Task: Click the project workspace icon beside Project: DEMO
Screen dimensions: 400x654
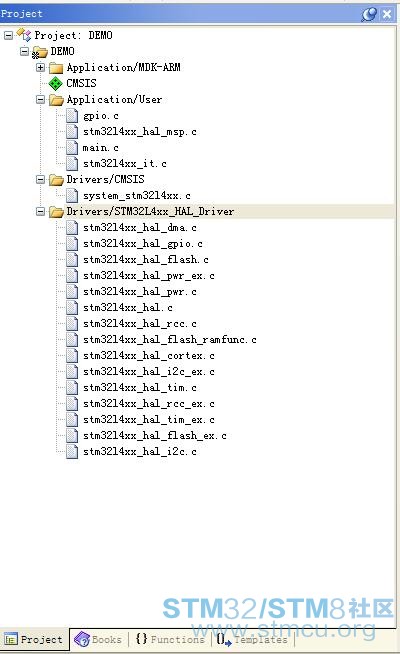Action: (24, 35)
